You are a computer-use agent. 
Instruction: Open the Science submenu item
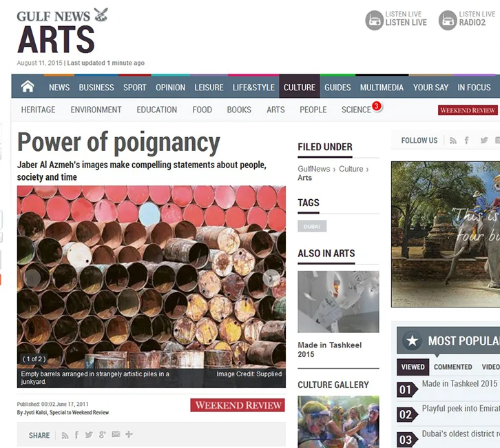[x=356, y=110]
